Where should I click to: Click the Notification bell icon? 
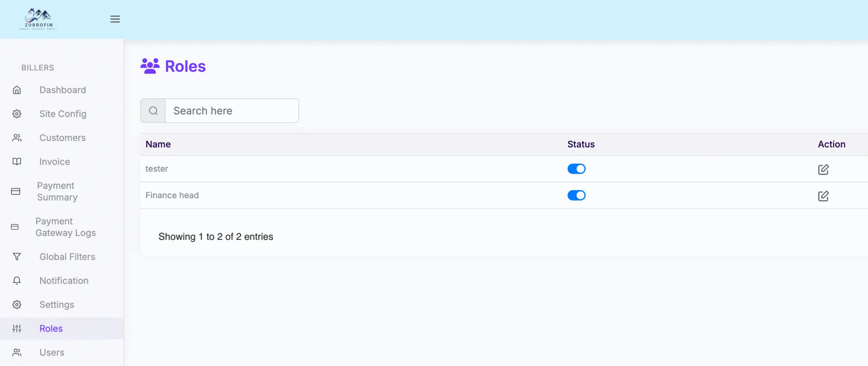(x=17, y=281)
